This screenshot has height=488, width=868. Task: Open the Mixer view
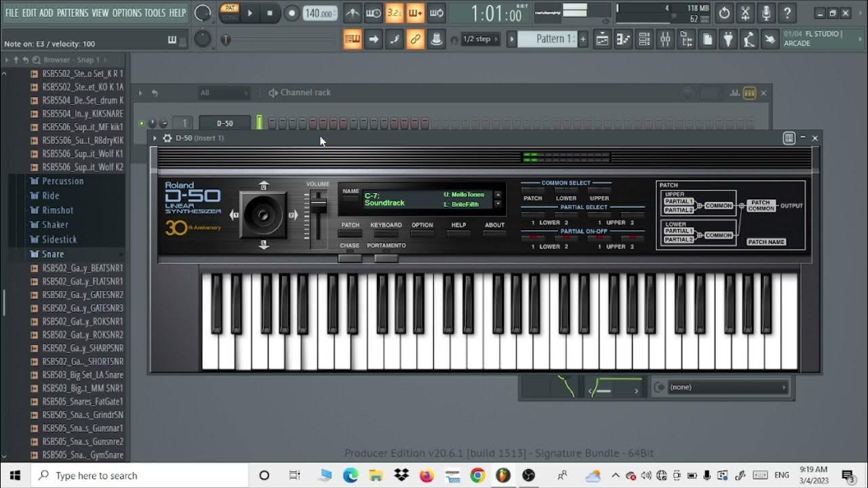665,39
